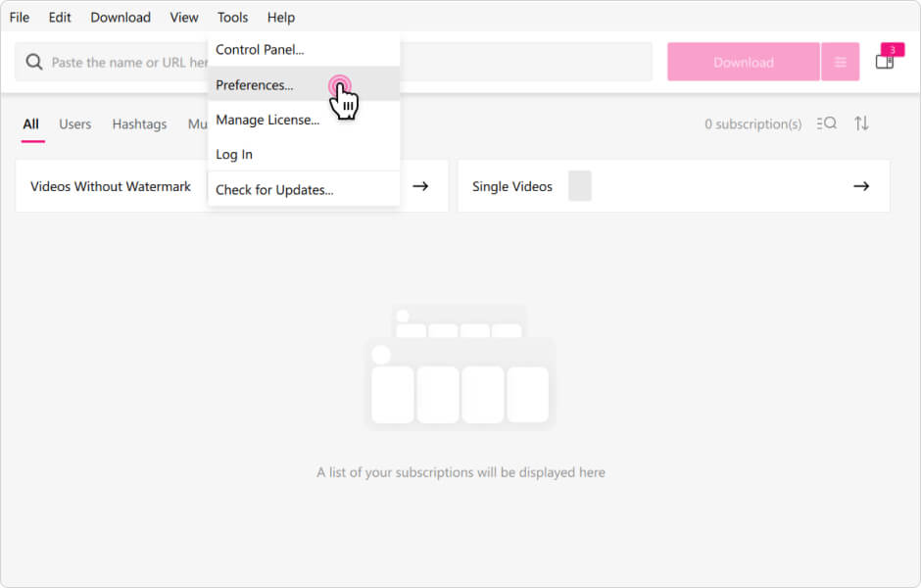921x588 pixels.
Task: Click Log In in the Tools menu
Action: pos(234,155)
